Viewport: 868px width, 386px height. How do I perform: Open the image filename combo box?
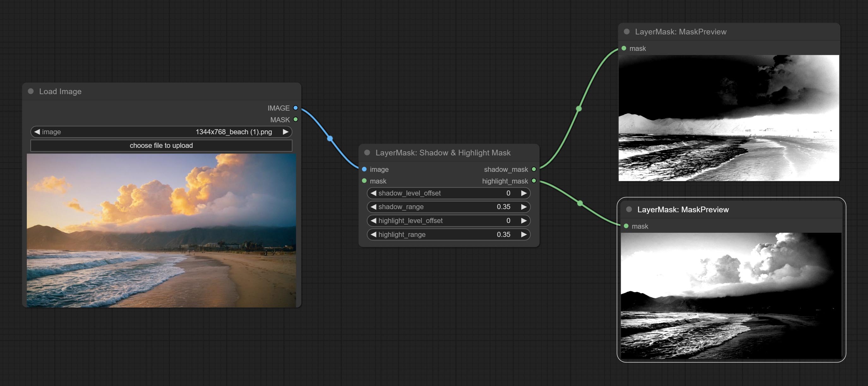pos(161,132)
